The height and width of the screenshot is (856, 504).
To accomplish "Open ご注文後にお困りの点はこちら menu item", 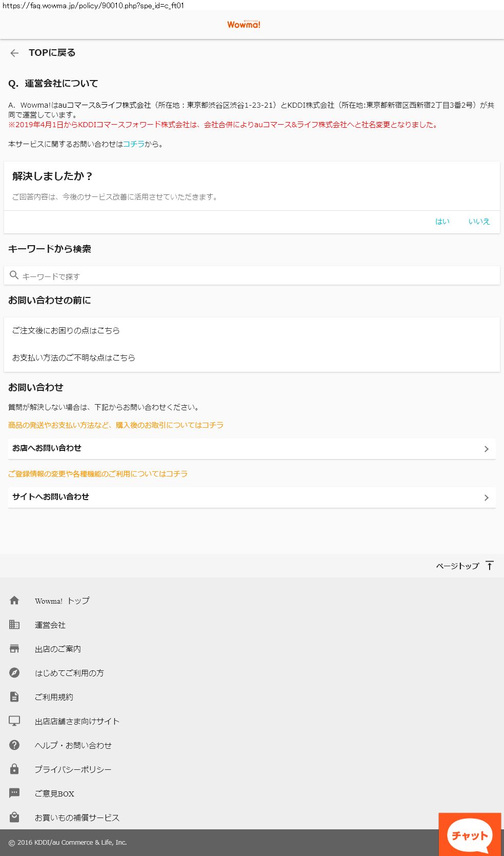I will click(66, 331).
